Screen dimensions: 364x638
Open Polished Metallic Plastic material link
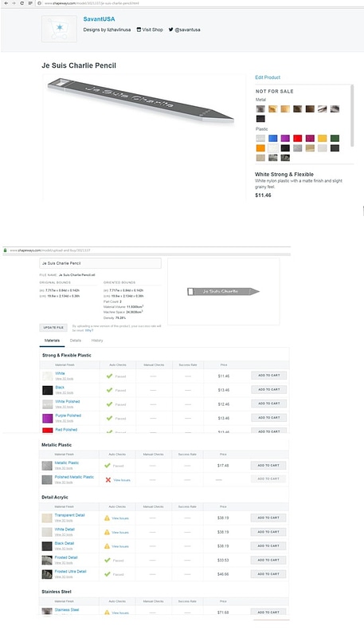point(74,477)
